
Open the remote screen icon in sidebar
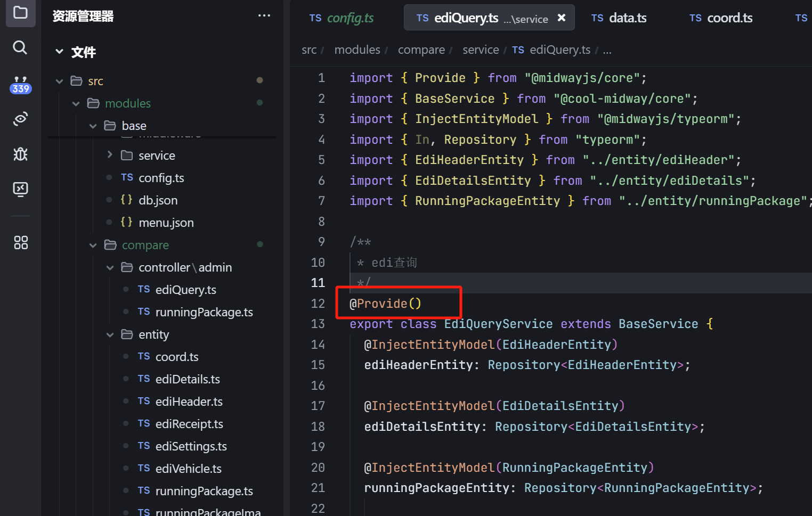(x=20, y=189)
